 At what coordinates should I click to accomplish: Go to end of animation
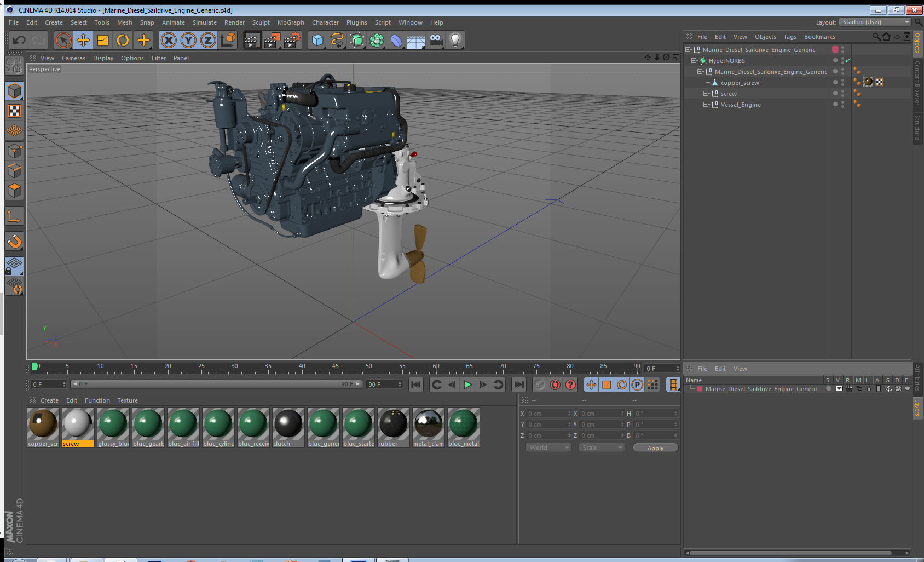tap(519, 385)
